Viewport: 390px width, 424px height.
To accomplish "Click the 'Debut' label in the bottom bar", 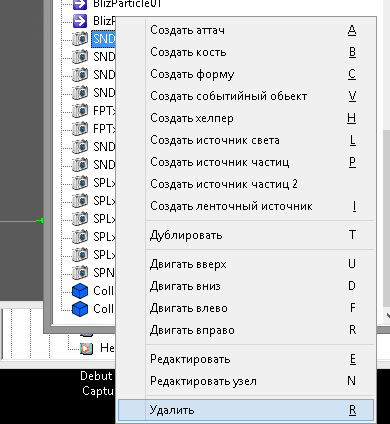I will [x=96, y=376].
